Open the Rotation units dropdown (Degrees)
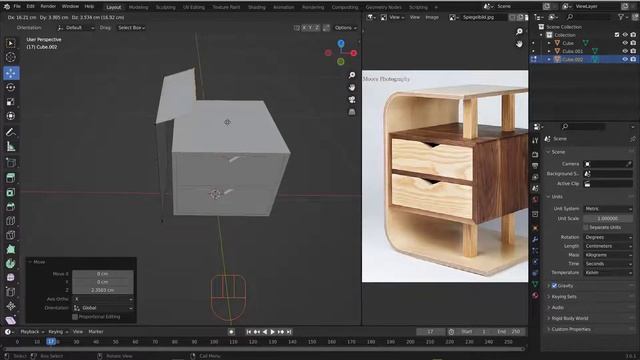 tap(608, 237)
